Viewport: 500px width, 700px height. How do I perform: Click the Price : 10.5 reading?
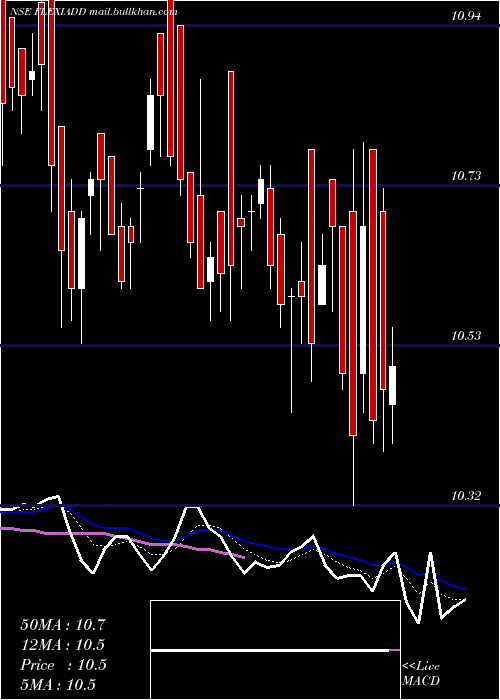click(63, 665)
